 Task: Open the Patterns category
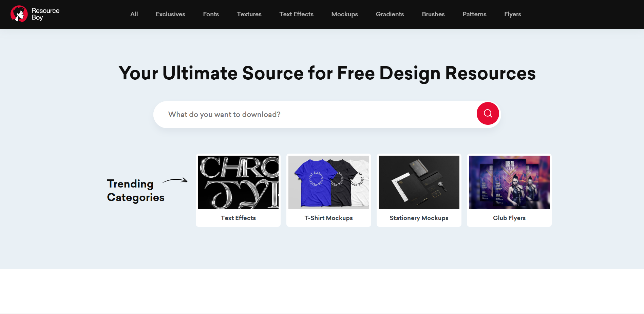pyautogui.click(x=474, y=14)
